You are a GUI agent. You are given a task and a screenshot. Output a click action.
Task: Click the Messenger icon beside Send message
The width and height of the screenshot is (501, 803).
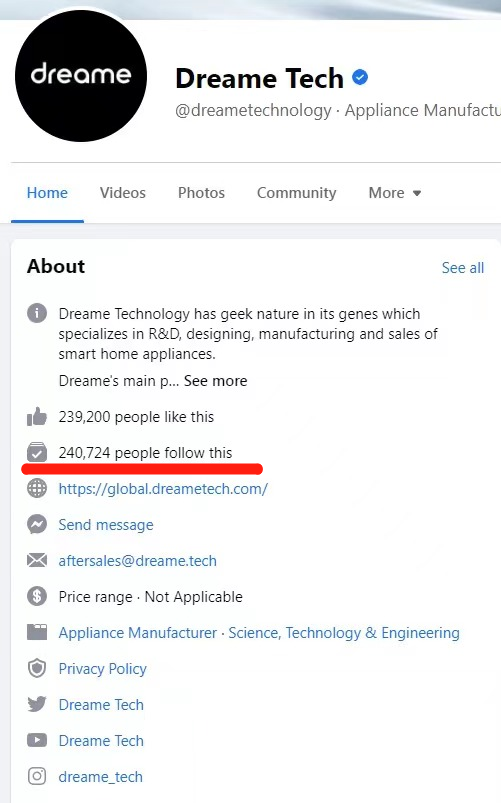click(x=37, y=524)
